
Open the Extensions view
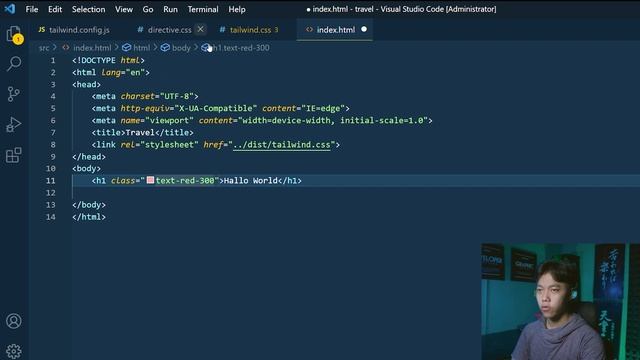point(13,155)
